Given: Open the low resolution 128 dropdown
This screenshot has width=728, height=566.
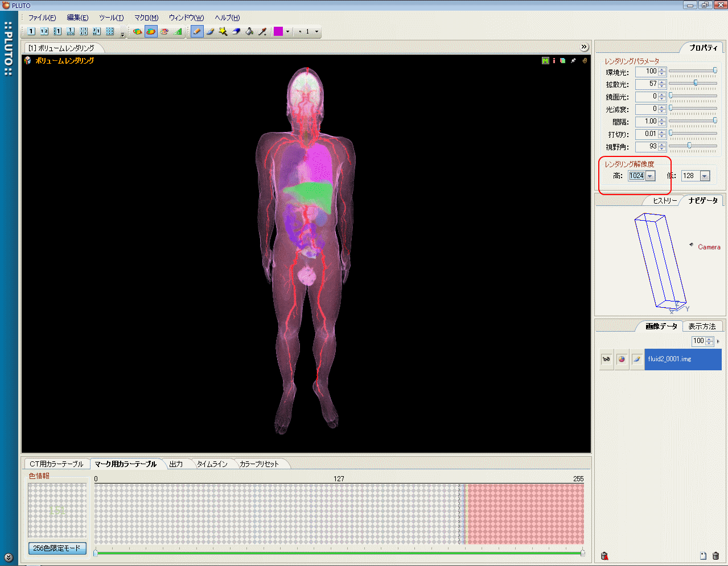Looking at the screenshot, I should (705, 176).
